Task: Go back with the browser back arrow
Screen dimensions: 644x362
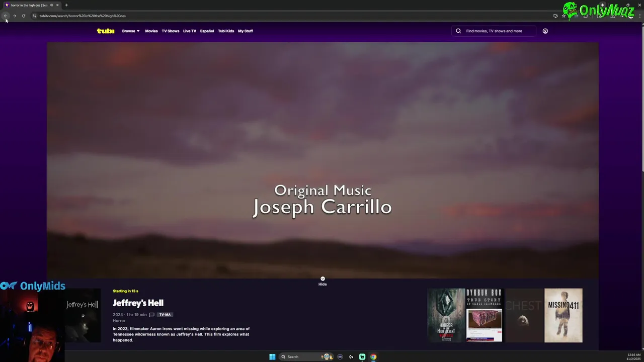Action: click(x=6, y=16)
